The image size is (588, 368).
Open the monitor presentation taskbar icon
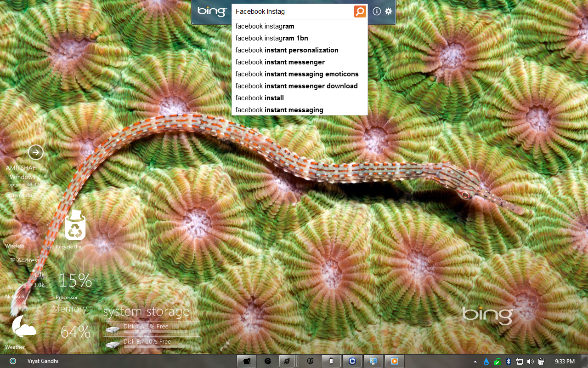pyautogui.click(x=373, y=361)
